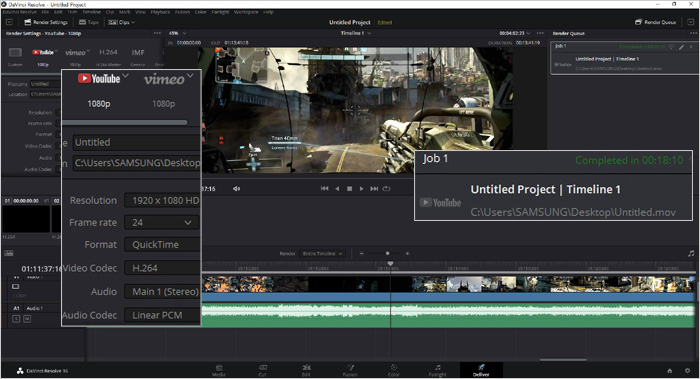This screenshot has width=700, height=379.
Task: Open the viewer zoom 45% dropdown
Action: click(x=177, y=33)
